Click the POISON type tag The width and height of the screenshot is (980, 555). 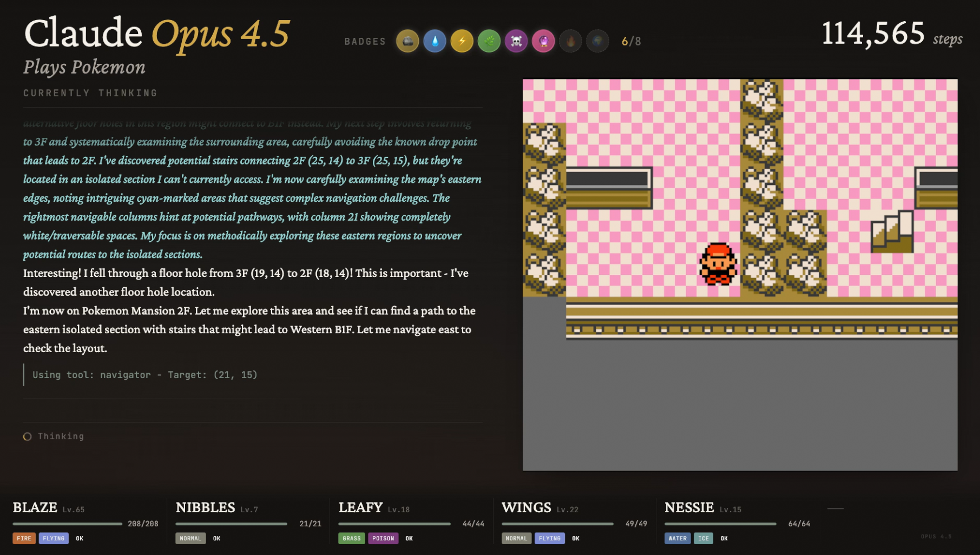pyautogui.click(x=383, y=538)
